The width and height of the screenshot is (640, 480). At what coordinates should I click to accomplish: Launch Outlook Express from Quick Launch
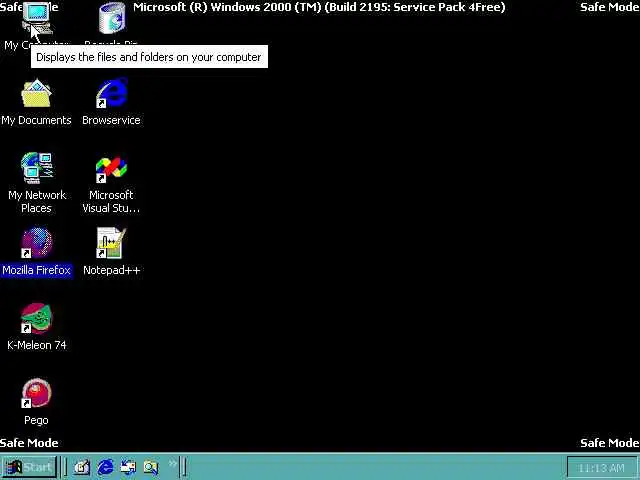point(128,467)
